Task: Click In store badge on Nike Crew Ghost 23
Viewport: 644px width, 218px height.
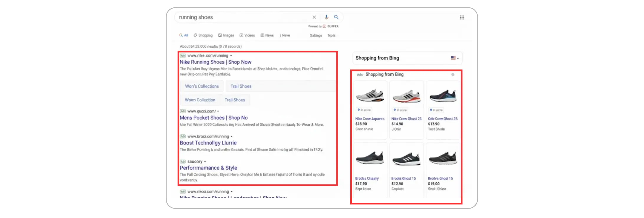Action: [x=400, y=110]
